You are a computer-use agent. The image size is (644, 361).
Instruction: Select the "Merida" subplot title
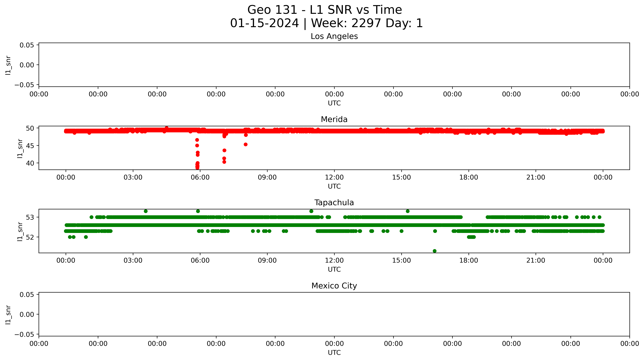tap(334, 119)
